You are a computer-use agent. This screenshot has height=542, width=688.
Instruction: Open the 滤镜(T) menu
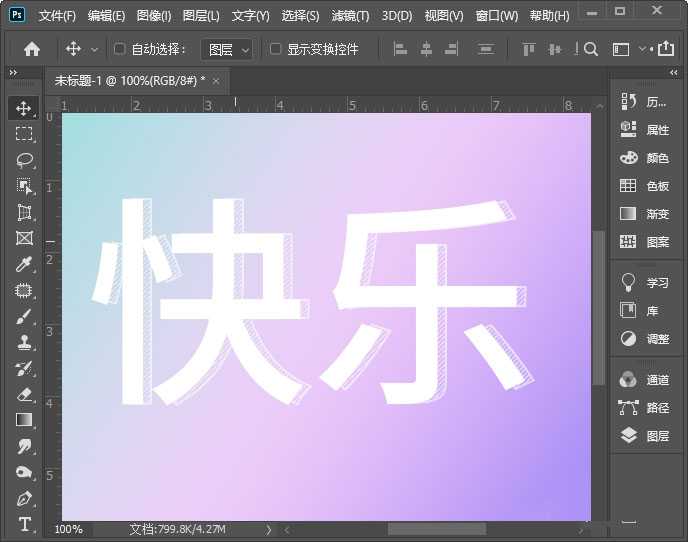pyautogui.click(x=350, y=16)
